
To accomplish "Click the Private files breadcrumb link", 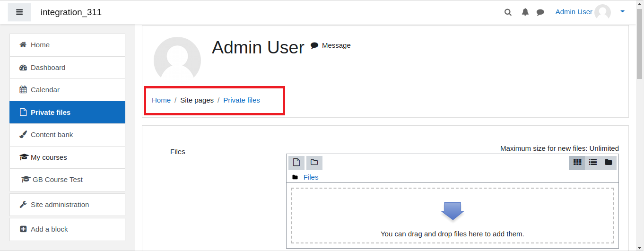I will (x=242, y=100).
